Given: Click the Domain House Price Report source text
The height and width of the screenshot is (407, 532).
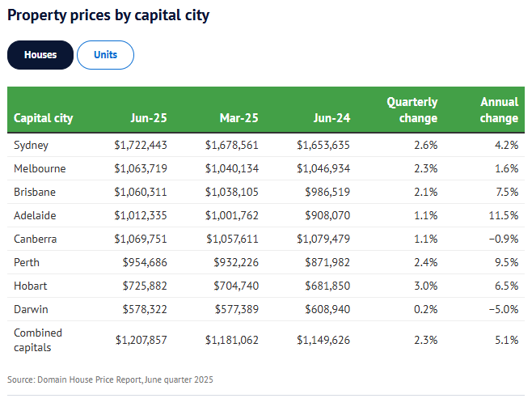Looking at the screenshot, I should [111, 379].
